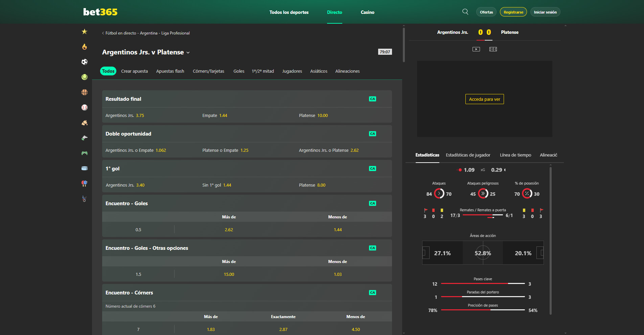Collapse the Encuentro - Córners market
644x335 pixels.
pos(247,293)
